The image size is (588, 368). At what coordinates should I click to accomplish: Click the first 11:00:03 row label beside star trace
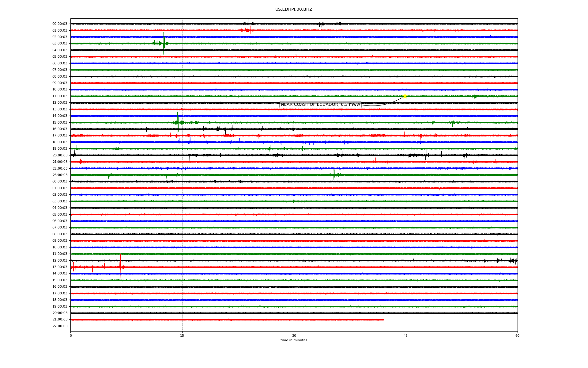tap(60, 96)
